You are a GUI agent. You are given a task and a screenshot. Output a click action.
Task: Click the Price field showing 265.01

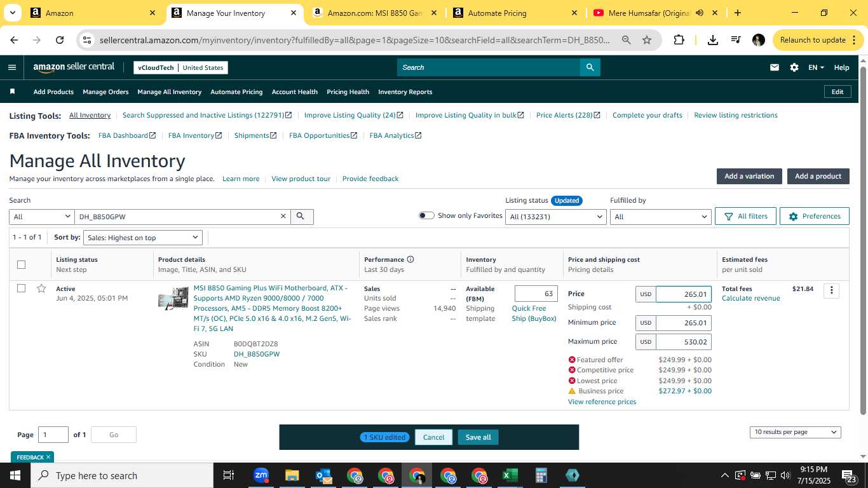pos(684,294)
